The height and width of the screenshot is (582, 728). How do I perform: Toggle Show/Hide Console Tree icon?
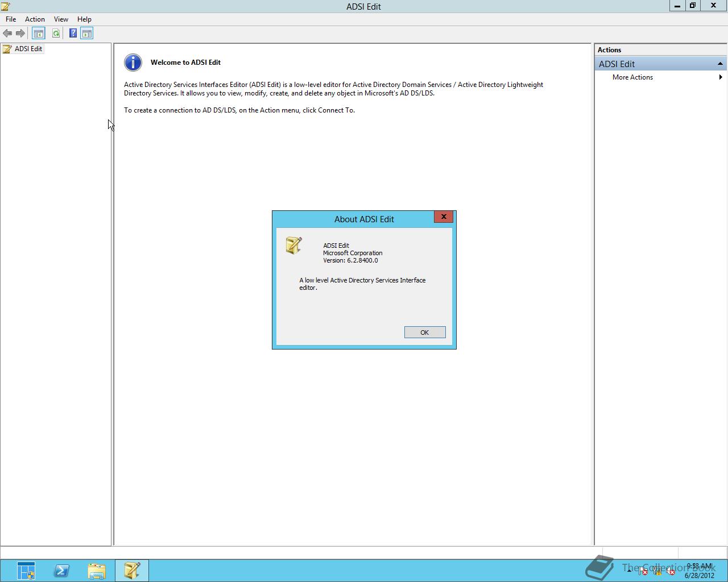39,34
